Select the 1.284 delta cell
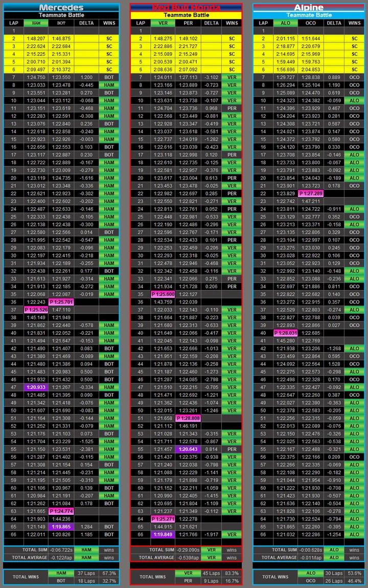Screen dimensions: 368x588 [x=86, y=527]
